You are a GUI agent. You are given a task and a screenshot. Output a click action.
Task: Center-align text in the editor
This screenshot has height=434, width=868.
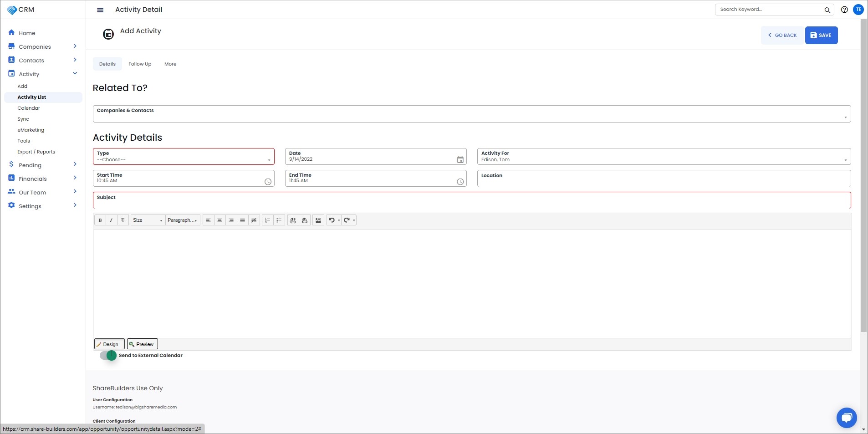[220, 220]
